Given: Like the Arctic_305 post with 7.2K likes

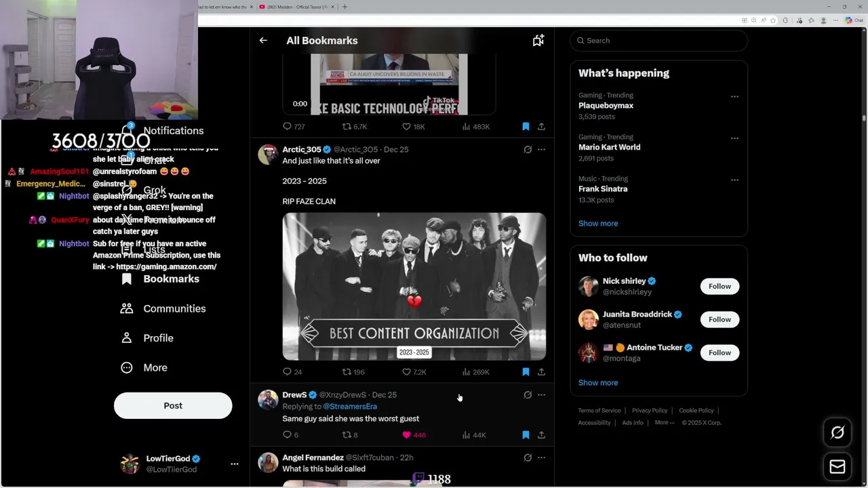Looking at the screenshot, I should tap(414, 372).
